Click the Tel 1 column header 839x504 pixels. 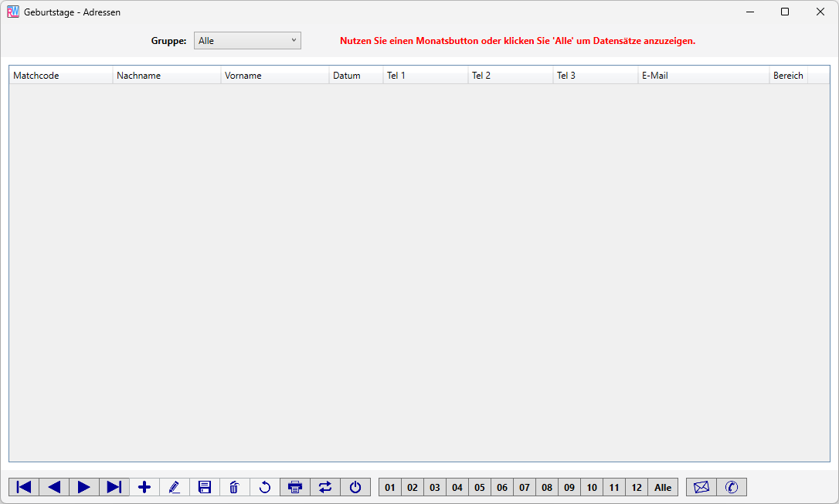[x=426, y=76]
